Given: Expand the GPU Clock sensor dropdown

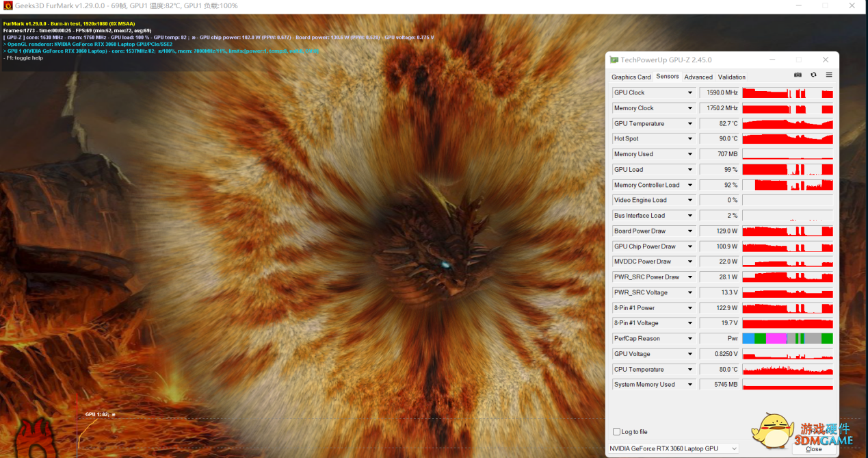Looking at the screenshot, I should [690, 92].
